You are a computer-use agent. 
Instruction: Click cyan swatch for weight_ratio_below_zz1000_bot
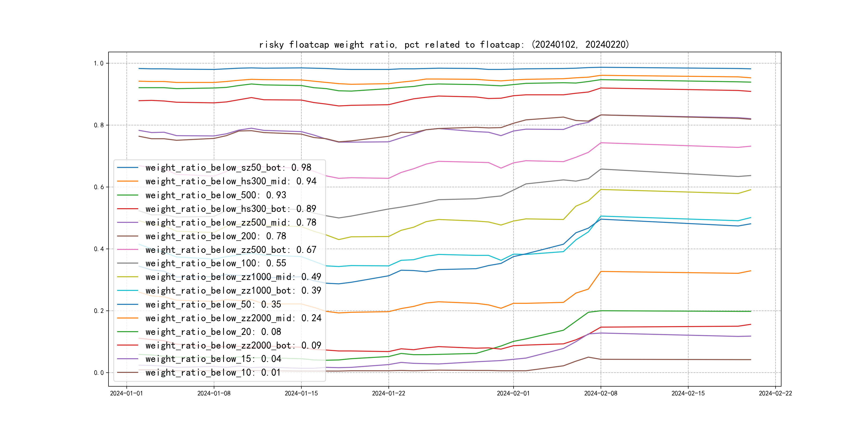point(127,290)
